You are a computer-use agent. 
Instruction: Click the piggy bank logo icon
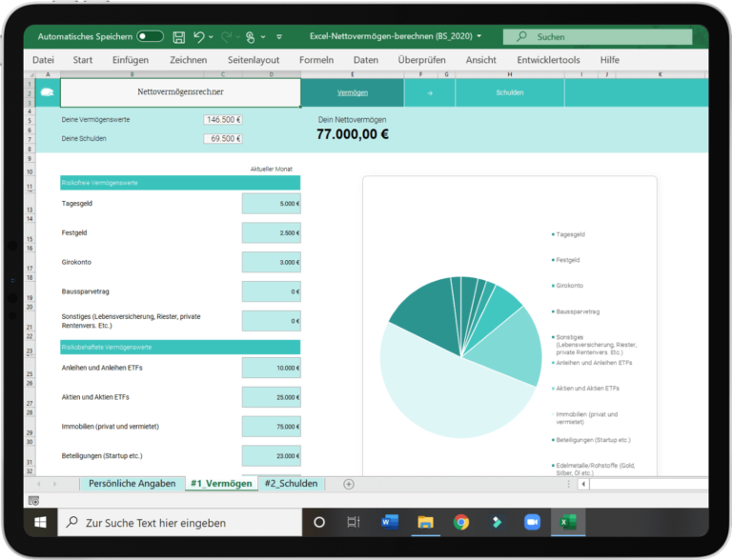click(48, 92)
